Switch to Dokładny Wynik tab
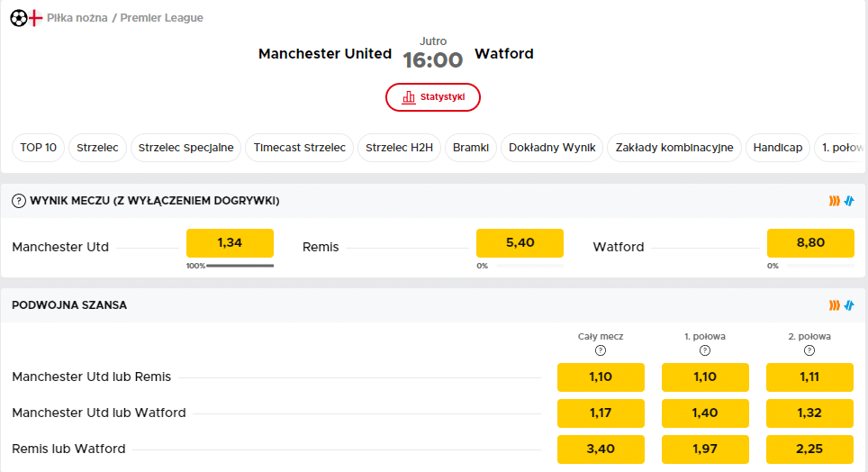868x472 pixels. click(552, 148)
